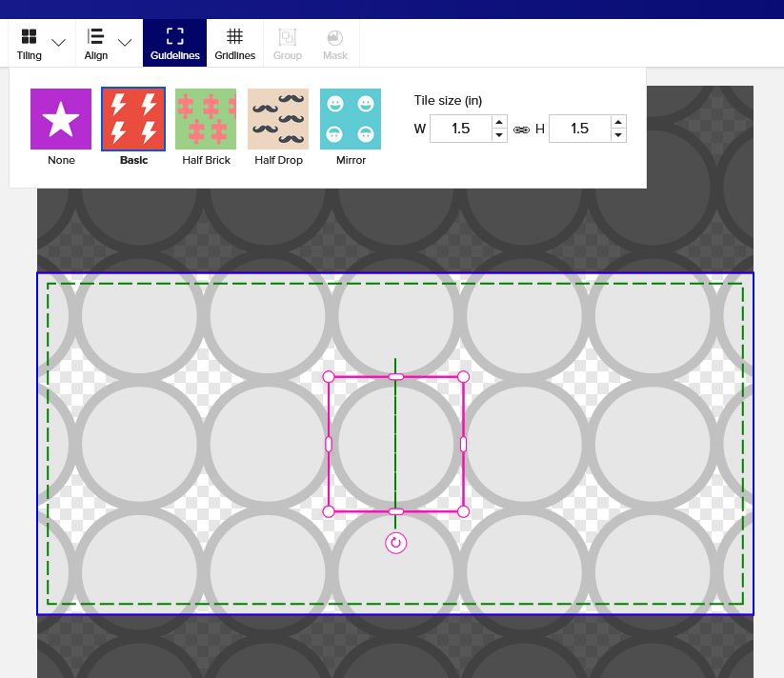Click the Mirror label text
This screenshot has height=678, width=784.
(351, 160)
